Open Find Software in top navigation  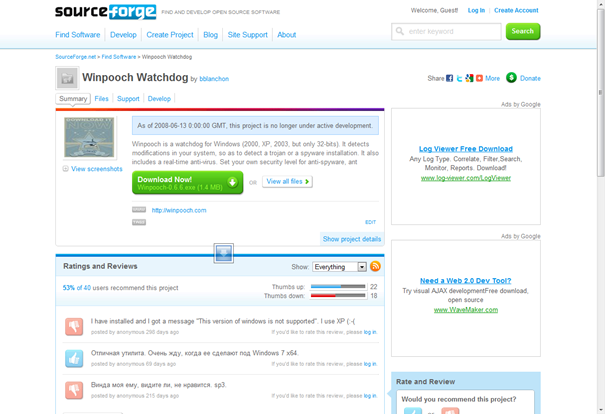[78, 35]
